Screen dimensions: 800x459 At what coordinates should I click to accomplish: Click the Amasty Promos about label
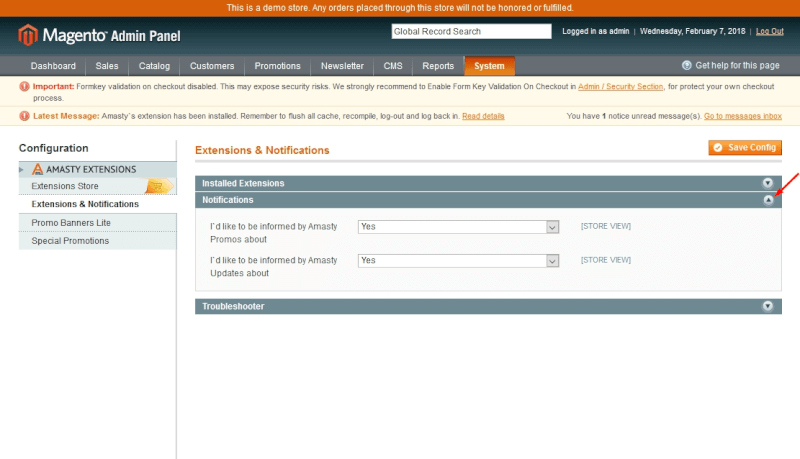pyautogui.click(x=273, y=233)
